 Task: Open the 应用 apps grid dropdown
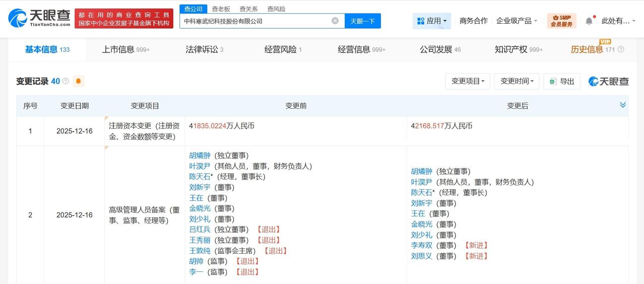pos(432,21)
